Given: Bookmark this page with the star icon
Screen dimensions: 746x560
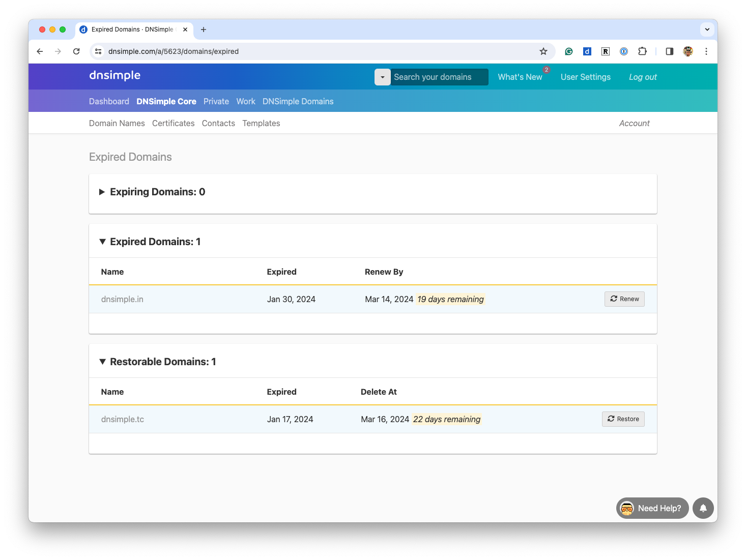Looking at the screenshot, I should pyautogui.click(x=543, y=51).
